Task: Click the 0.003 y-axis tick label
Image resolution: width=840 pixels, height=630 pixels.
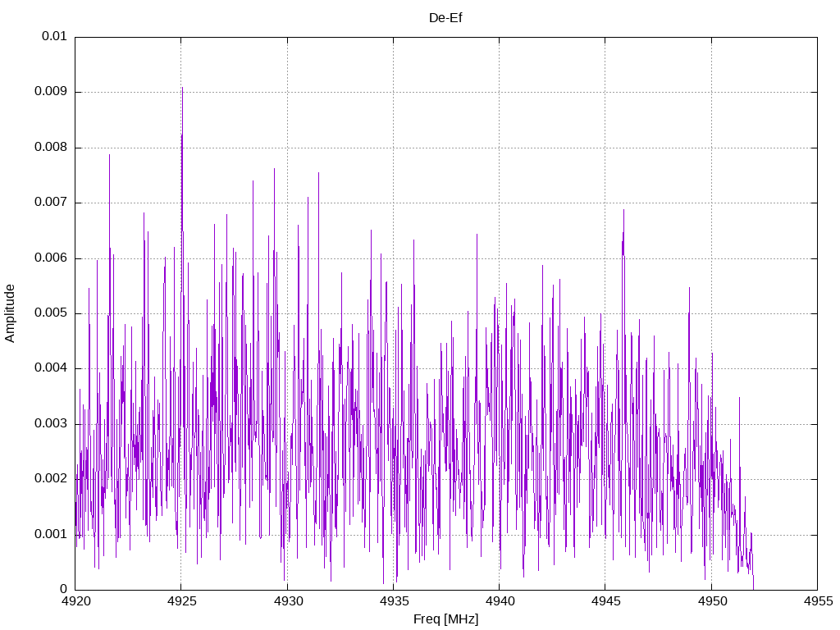Action: 51,424
